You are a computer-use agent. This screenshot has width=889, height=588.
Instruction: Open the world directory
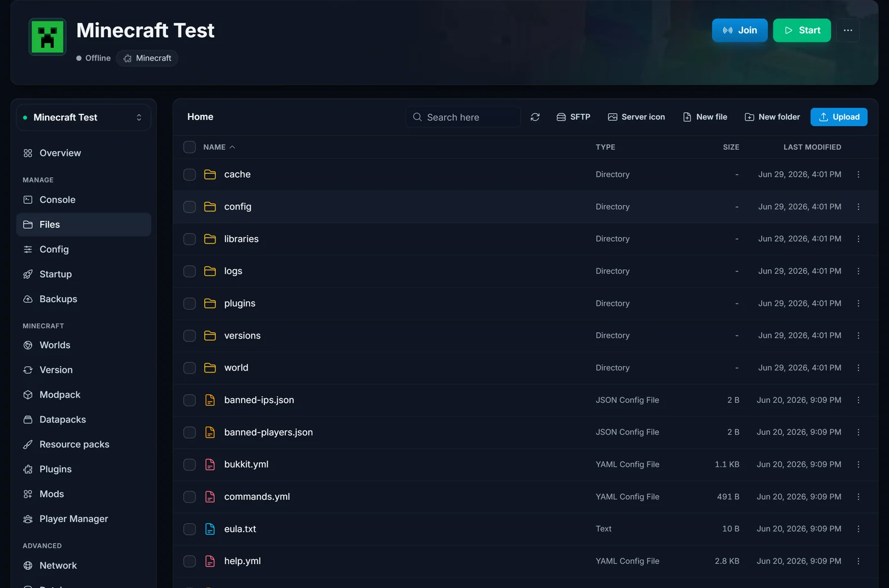click(236, 368)
